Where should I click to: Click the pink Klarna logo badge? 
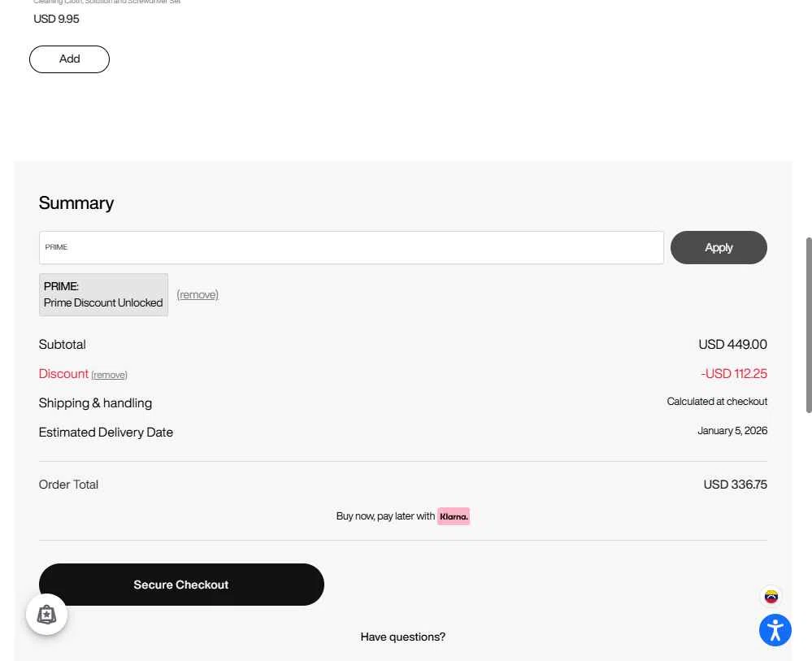(454, 516)
